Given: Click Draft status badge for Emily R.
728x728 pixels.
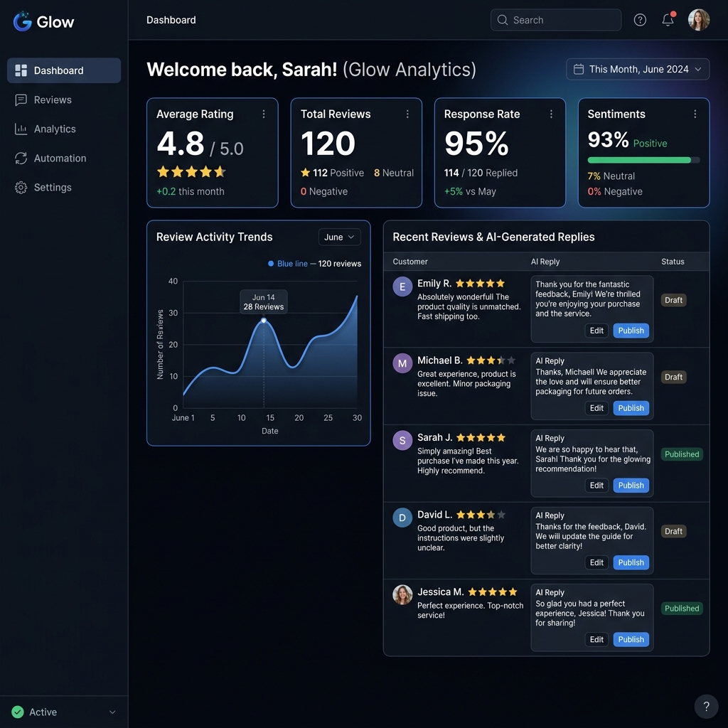Looking at the screenshot, I should tap(673, 300).
